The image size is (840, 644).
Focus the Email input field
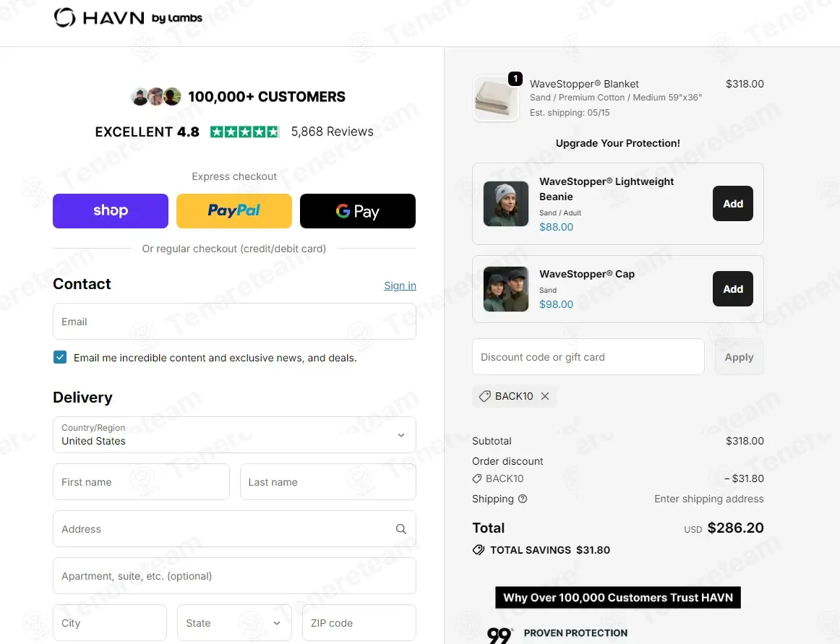(235, 322)
